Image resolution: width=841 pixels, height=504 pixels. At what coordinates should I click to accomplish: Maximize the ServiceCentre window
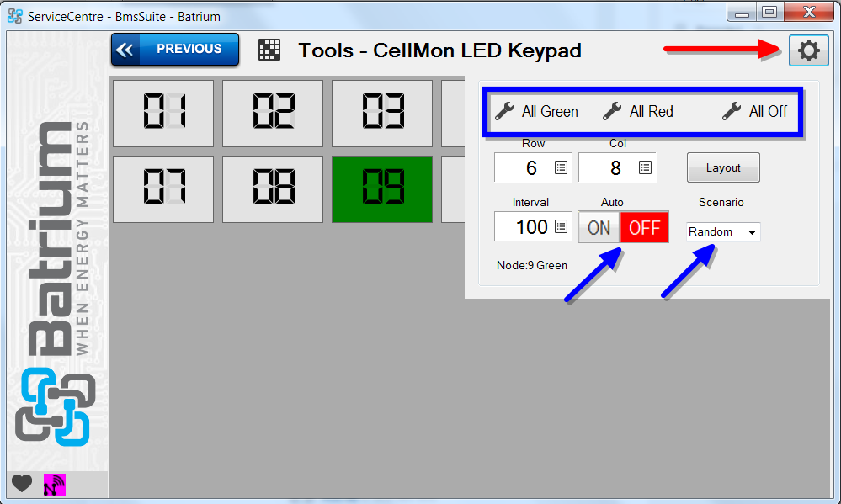pos(769,12)
